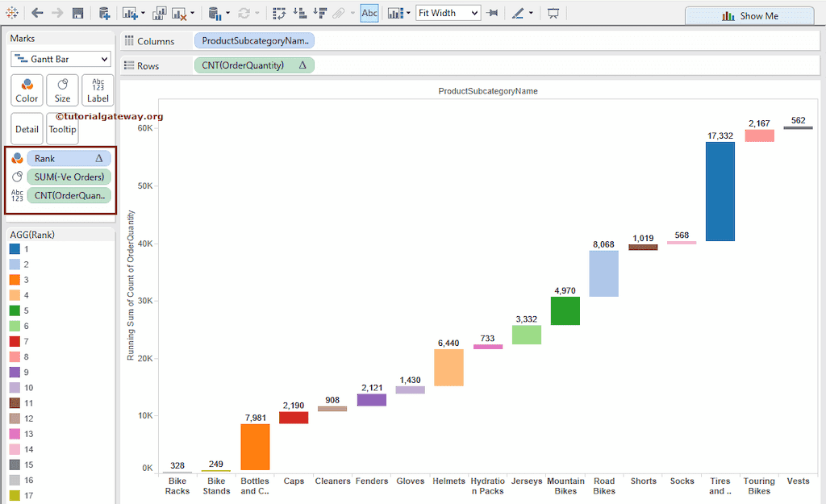The height and width of the screenshot is (504, 826).
Task: Click the Swap Rows and Columns toolbar icon
Action: pos(277,13)
